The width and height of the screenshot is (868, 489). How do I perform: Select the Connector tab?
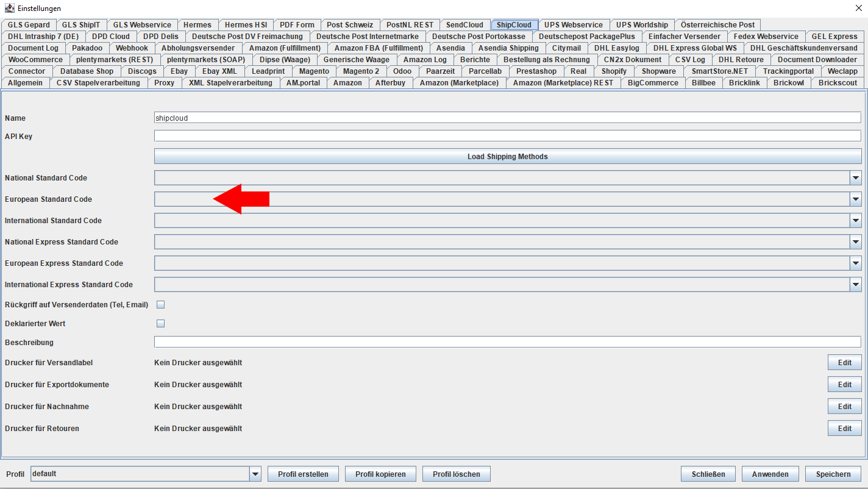pyautogui.click(x=27, y=71)
